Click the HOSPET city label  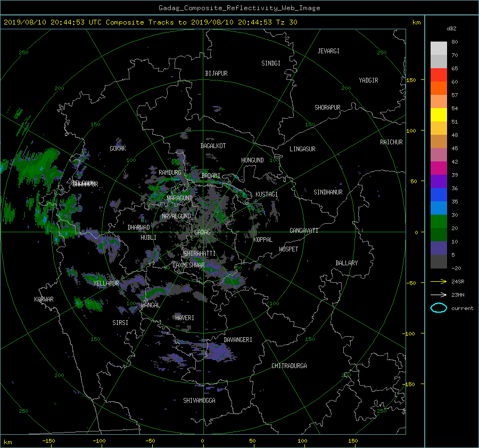(288, 249)
